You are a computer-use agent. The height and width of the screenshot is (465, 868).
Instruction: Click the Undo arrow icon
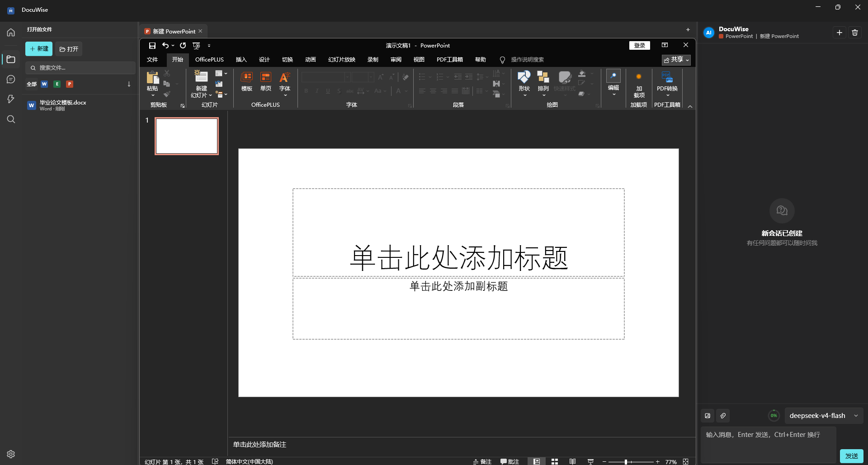click(165, 46)
